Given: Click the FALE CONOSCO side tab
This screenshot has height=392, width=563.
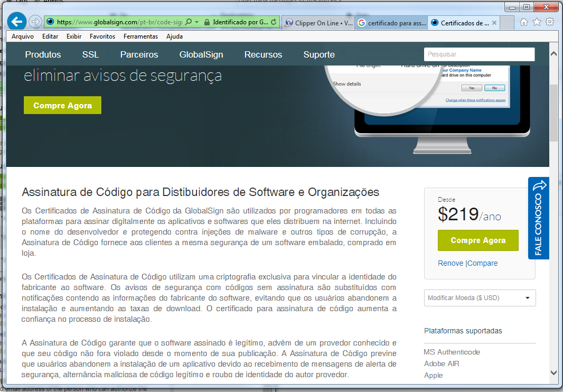Looking at the screenshot, I should [538, 218].
